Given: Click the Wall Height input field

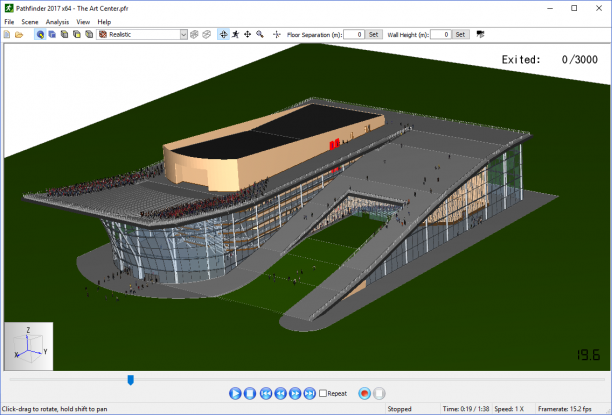Looking at the screenshot, I should click(x=441, y=35).
